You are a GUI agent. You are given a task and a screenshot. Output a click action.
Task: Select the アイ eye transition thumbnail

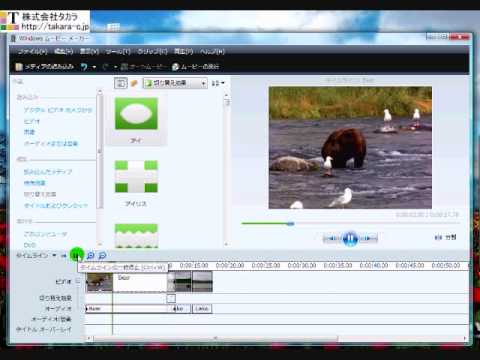pyautogui.click(x=136, y=114)
